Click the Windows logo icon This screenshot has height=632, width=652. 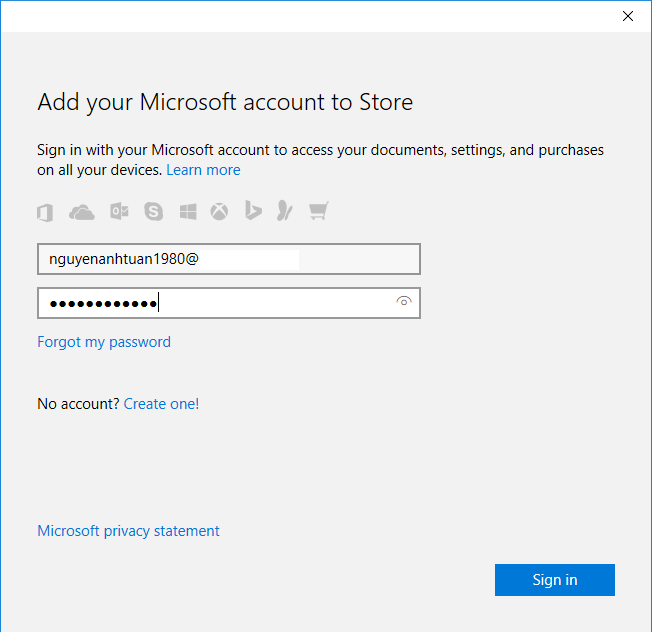coord(188,212)
